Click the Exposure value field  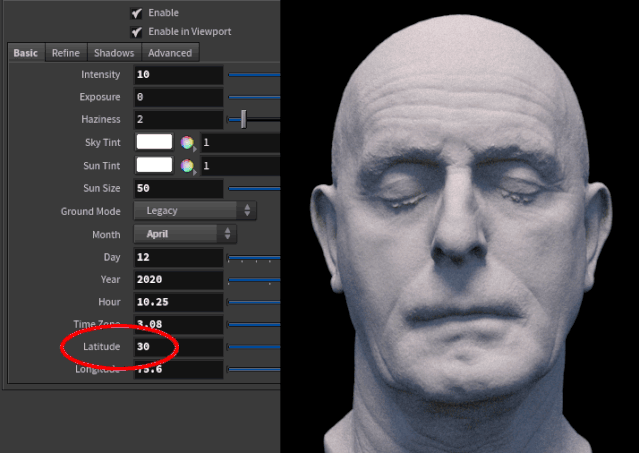[178, 97]
